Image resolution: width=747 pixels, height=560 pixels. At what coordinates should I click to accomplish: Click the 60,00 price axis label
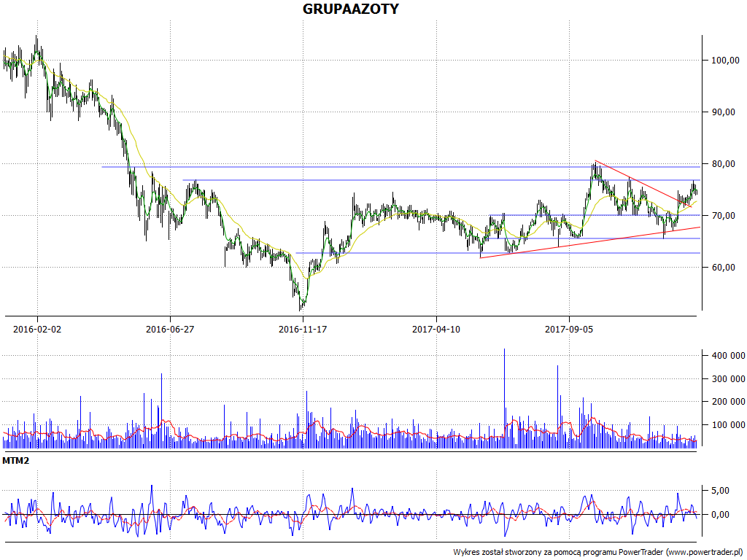coord(725,268)
